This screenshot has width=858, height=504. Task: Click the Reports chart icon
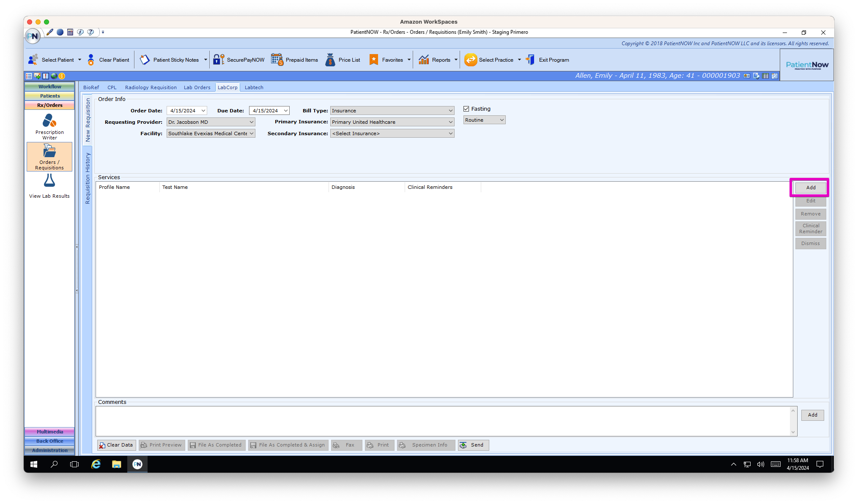click(424, 59)
